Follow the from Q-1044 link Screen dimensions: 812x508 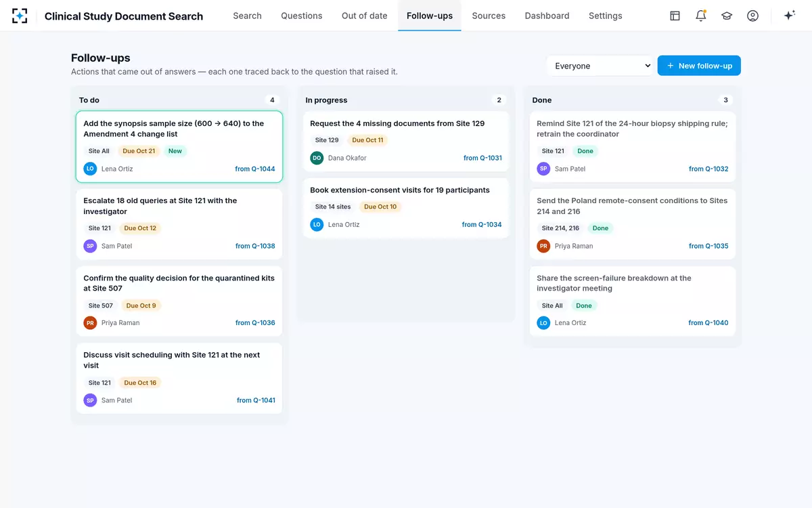[x=255, y=169]
